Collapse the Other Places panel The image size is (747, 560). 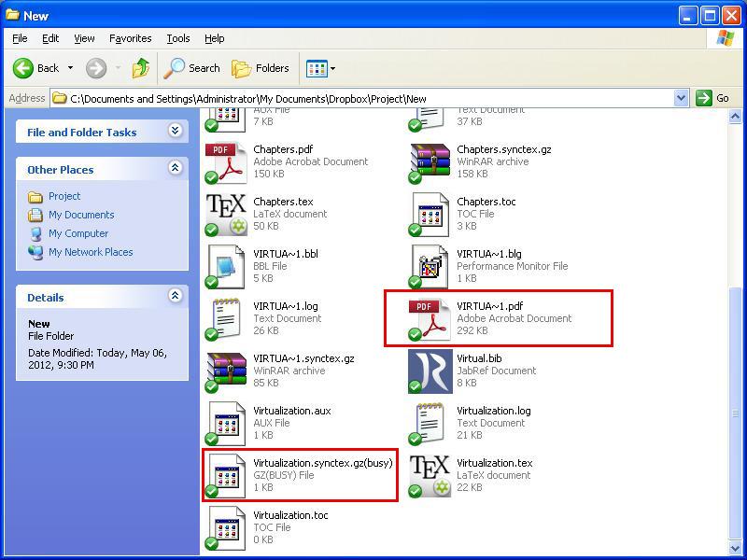click(175, 168)
